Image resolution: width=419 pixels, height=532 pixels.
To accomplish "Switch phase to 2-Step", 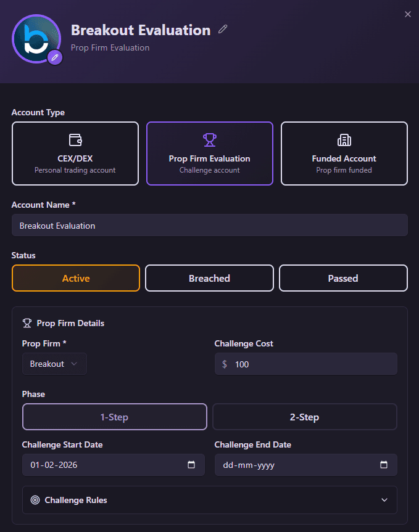I will point(304,417).
